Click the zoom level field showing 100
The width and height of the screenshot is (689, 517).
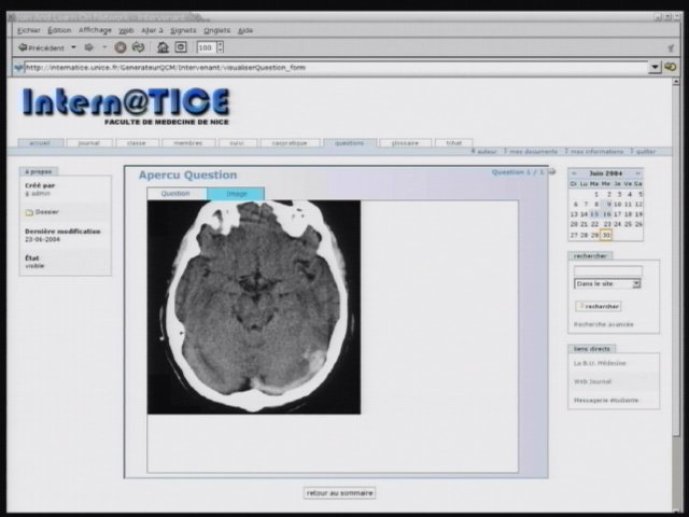coord(206,47)
